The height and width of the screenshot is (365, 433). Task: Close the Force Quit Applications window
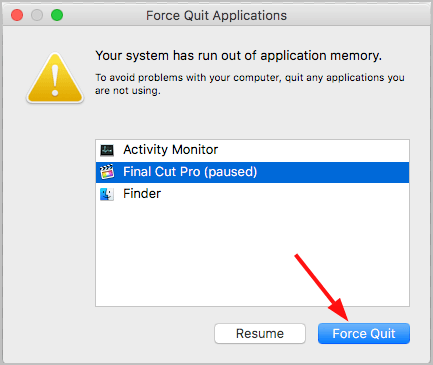tap(17, 15)
